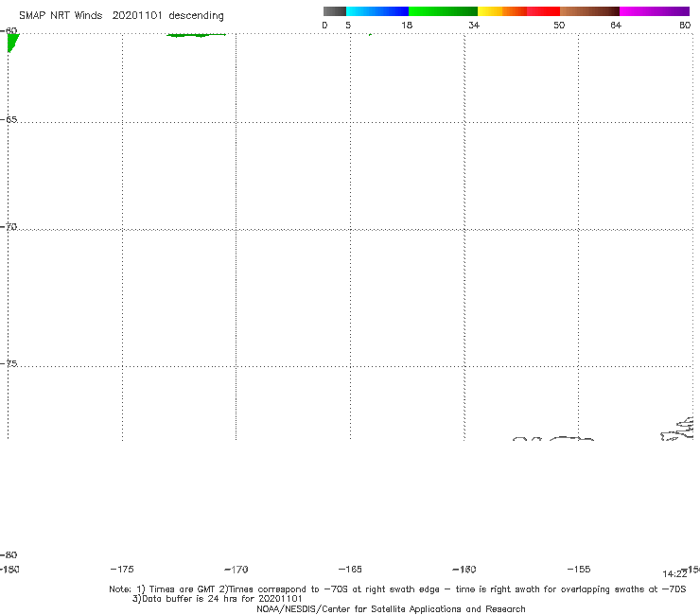Click the longitude label '-155'

click(x=579, y=569)
